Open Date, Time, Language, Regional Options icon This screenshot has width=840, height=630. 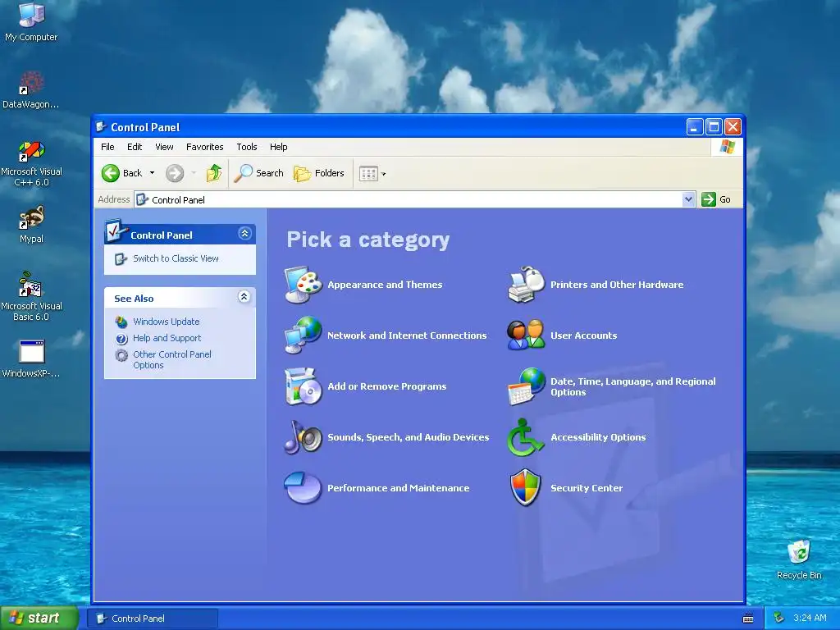pos(526,386)
